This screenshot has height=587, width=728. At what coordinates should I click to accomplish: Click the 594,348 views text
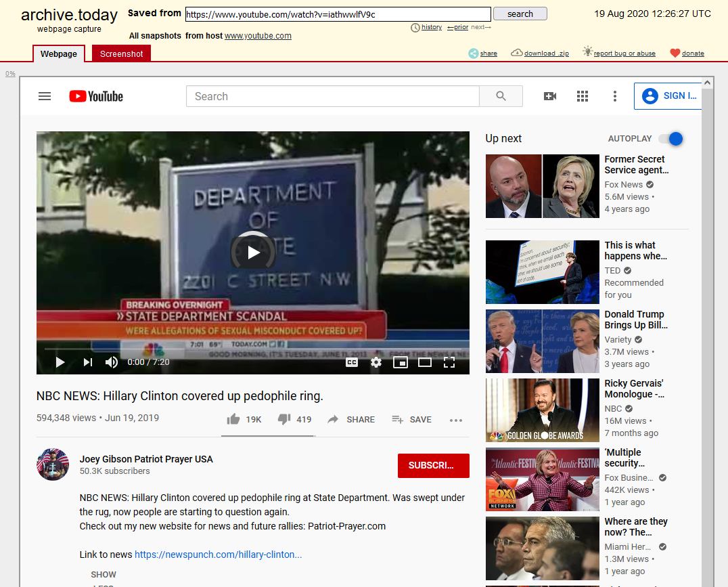tap(66, 418)
